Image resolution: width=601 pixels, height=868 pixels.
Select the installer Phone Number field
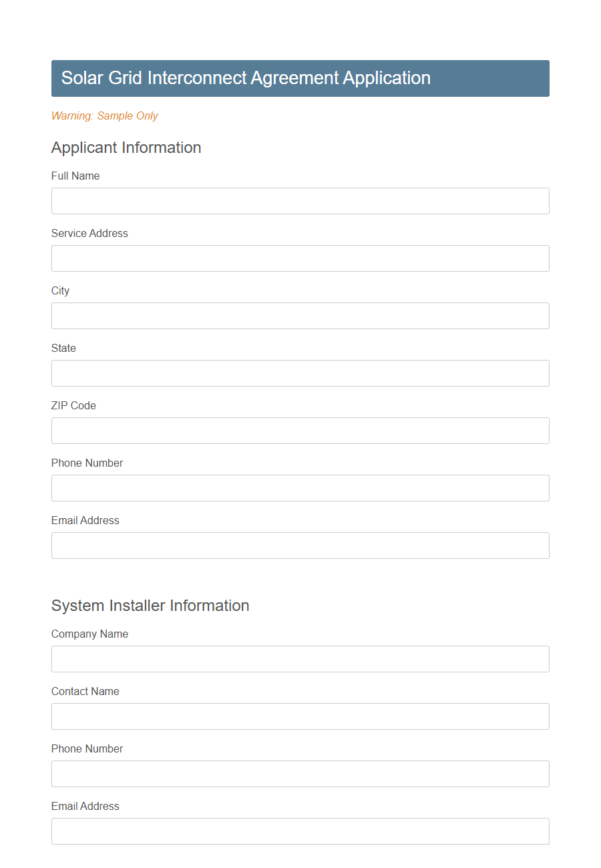click(300, 774)
